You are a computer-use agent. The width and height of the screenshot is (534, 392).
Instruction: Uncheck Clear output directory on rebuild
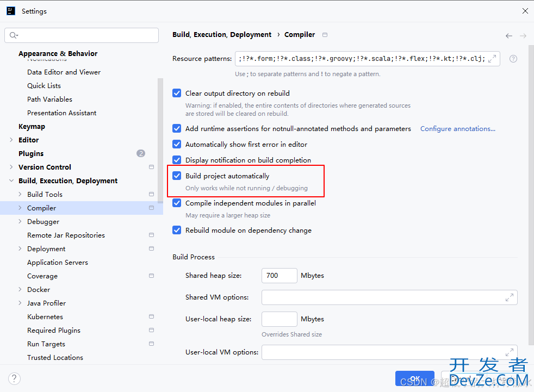tap(177, 93)
